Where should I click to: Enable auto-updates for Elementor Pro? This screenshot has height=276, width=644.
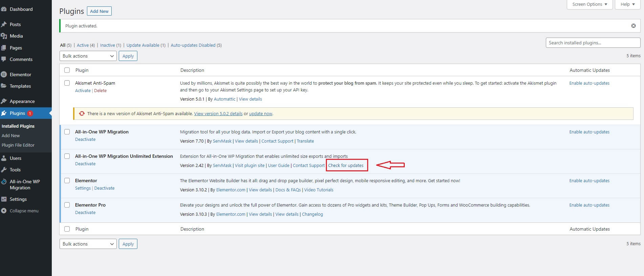[x=589, y=205]
